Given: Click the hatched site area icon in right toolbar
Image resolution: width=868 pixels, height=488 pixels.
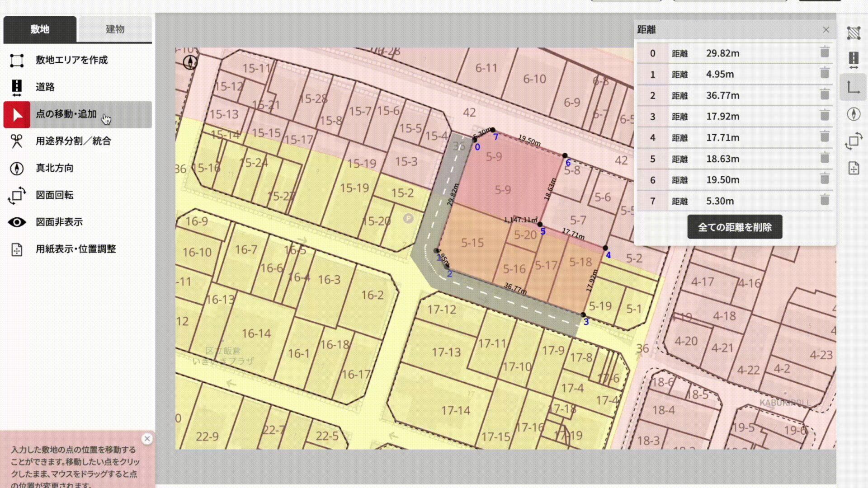Looking at the screenshot, I should pos(854,33).
